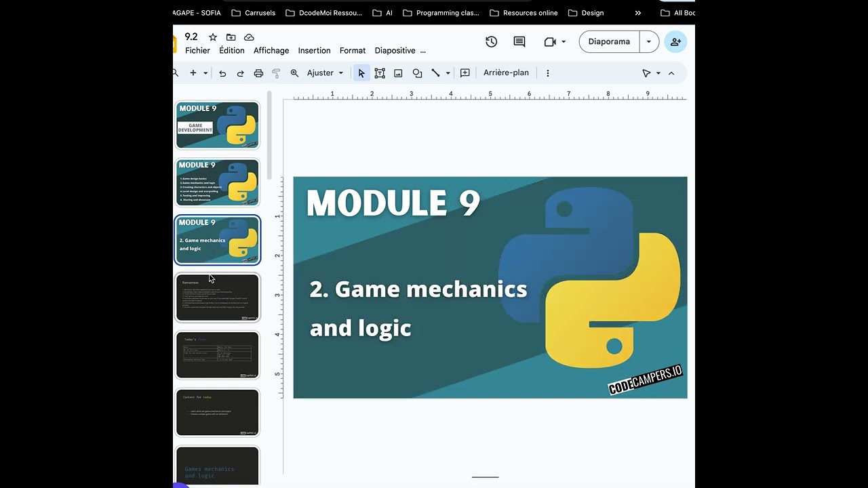This screenshot has height=488, width=868.
Task: Click the paint format roller icon
Action: click(x=276, y=73)
